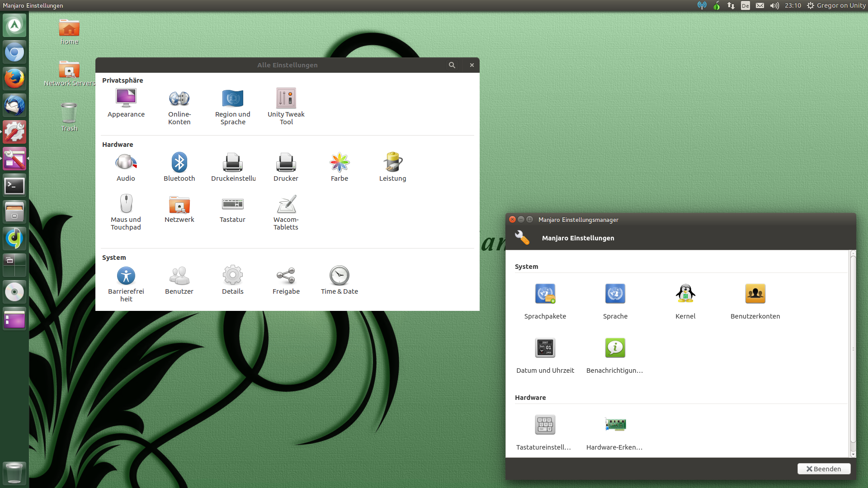This screenshot has height=488, width=868.
Task: Open Wacom-Tabletts settings
Action: 286,212
